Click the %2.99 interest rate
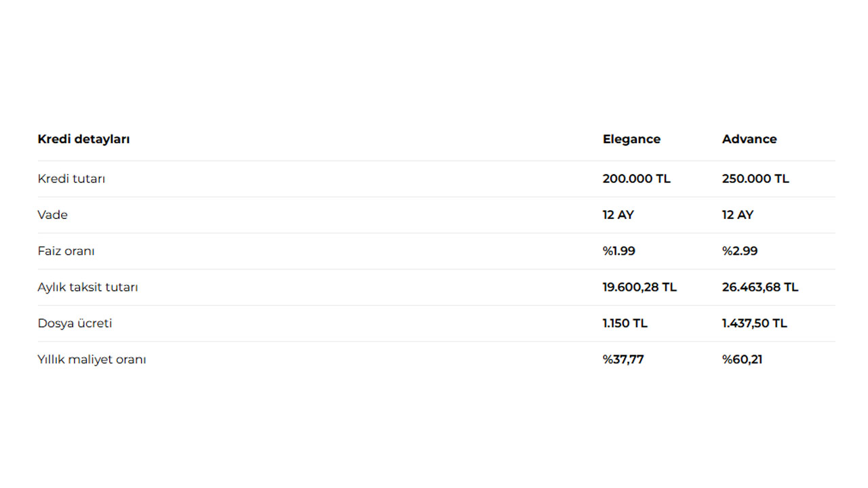 [739, 251]
